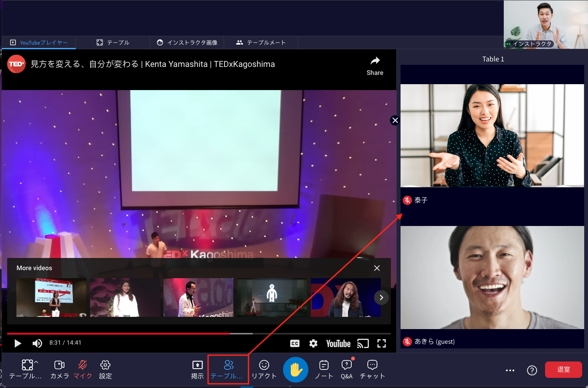Click the red 退室 leave button
The width and height of the screenshot is (588, 388).
[x=564, y=369]
